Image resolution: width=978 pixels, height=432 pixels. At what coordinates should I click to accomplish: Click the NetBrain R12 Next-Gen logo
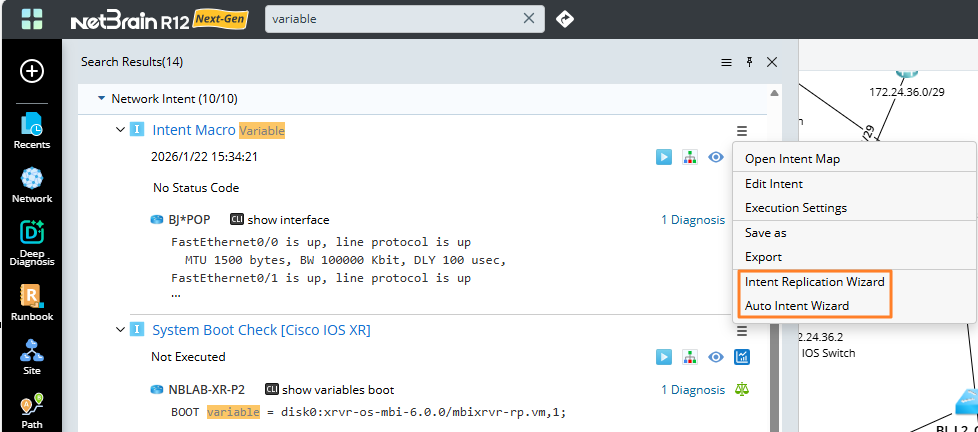click(x=160, y=20)
